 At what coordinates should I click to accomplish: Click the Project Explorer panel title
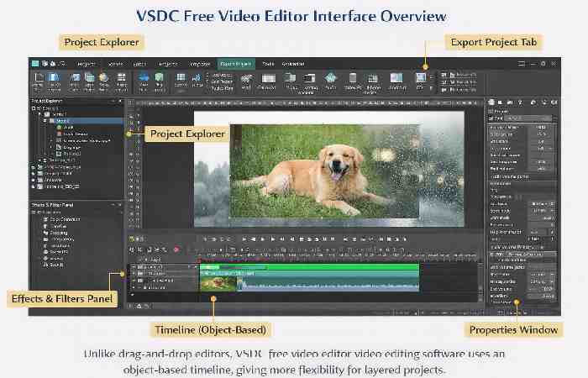pos(46,101)
